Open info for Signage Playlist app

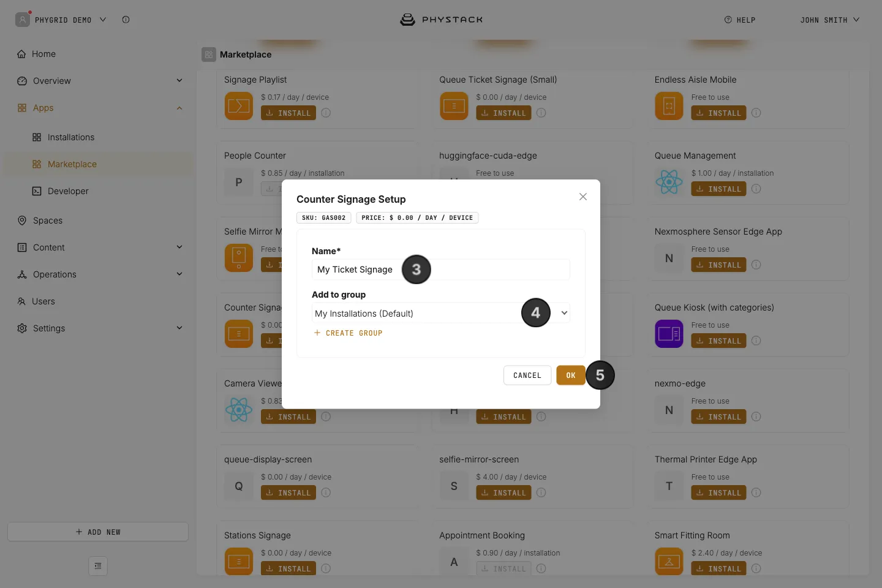[326, 113]
